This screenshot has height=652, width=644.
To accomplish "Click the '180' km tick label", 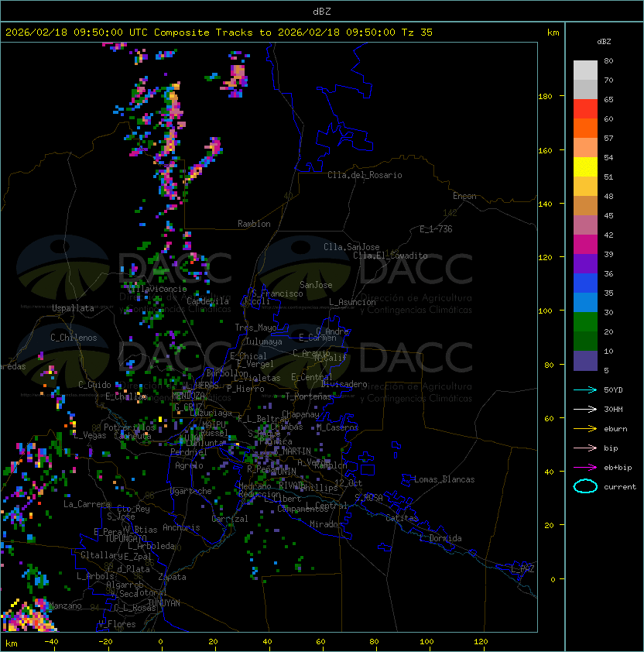I will pos(545,97).
